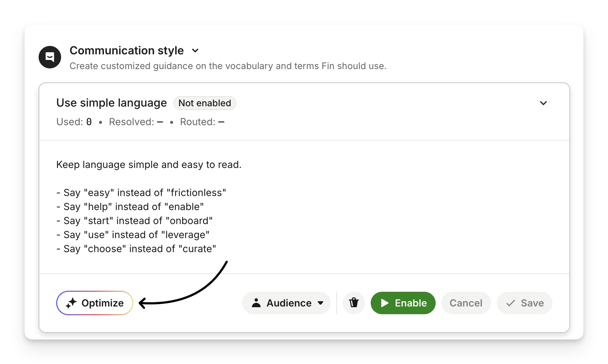This screenshot has width=608, height=364.
Task: Cancel the guidance edits
Action: [466, 303]
